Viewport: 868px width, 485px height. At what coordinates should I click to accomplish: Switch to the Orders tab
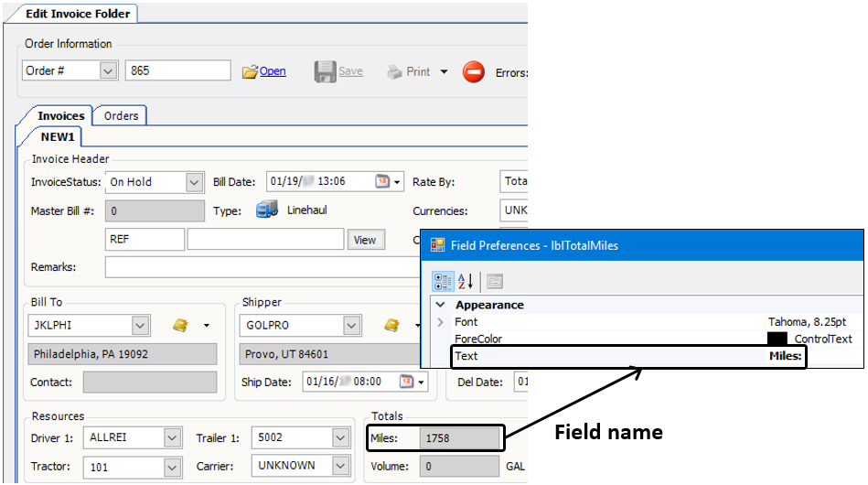122,115
